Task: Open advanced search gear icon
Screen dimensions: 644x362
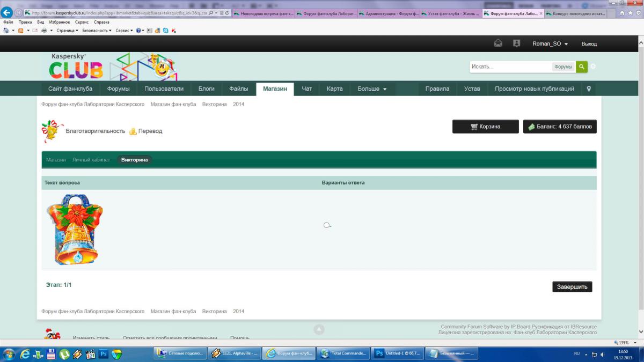Action: tap(593, 67)
